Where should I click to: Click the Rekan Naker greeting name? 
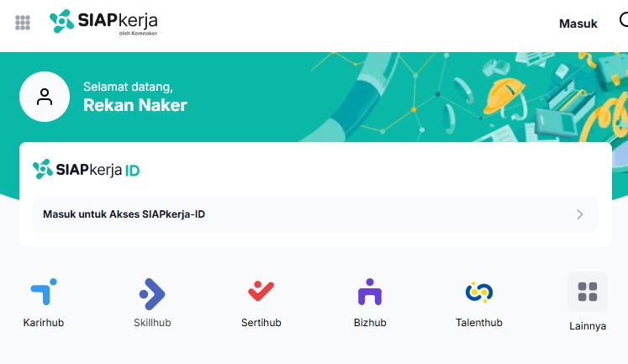[x=135, y=105]
